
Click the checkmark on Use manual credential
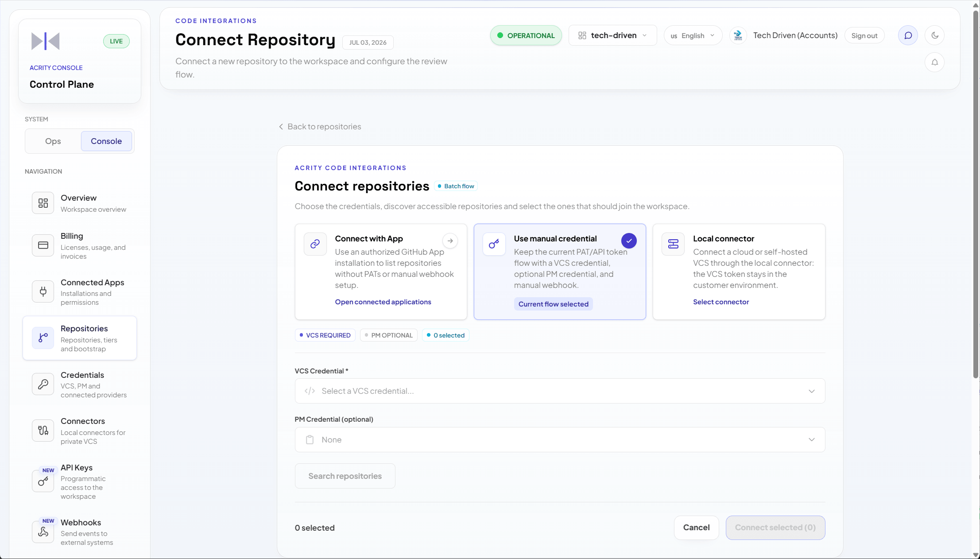(x=629, y=241)
